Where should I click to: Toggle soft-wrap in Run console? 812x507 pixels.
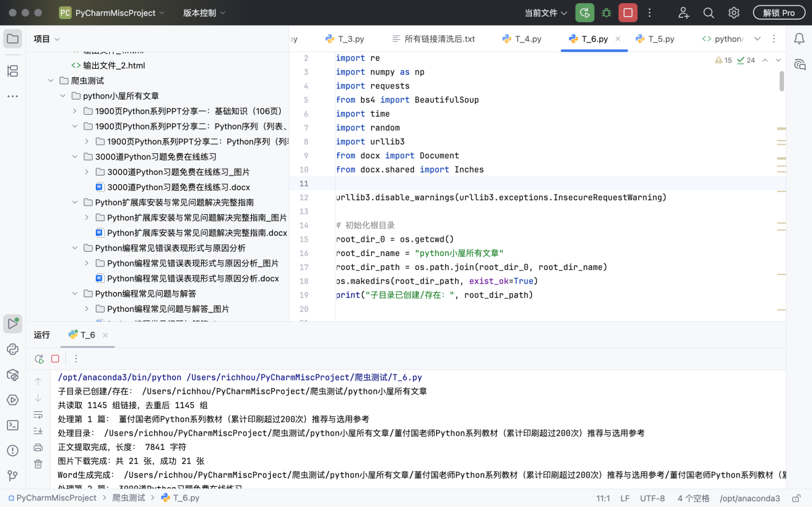[x=38, y=415]
